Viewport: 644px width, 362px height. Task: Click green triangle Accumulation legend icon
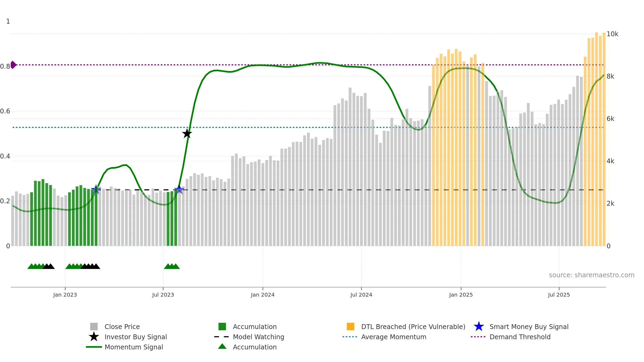(x=222, y=346)
